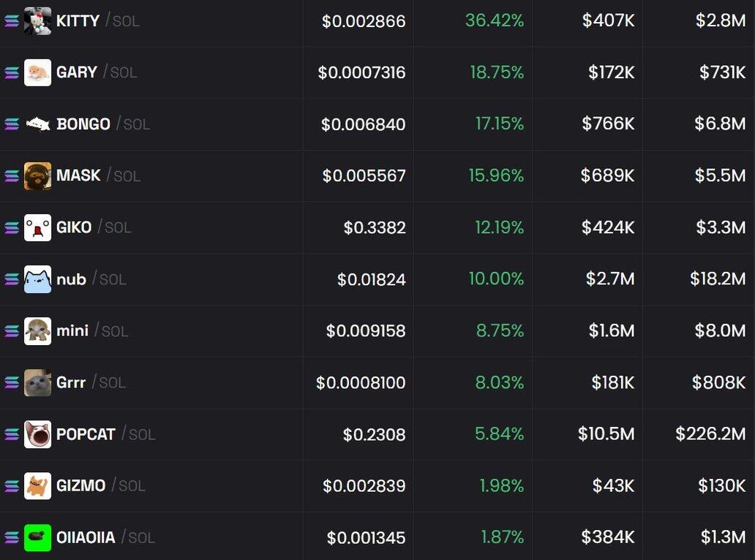Click the Grrr seal token icon
This screenshot has height=560, width=755.
pos(37,382)
